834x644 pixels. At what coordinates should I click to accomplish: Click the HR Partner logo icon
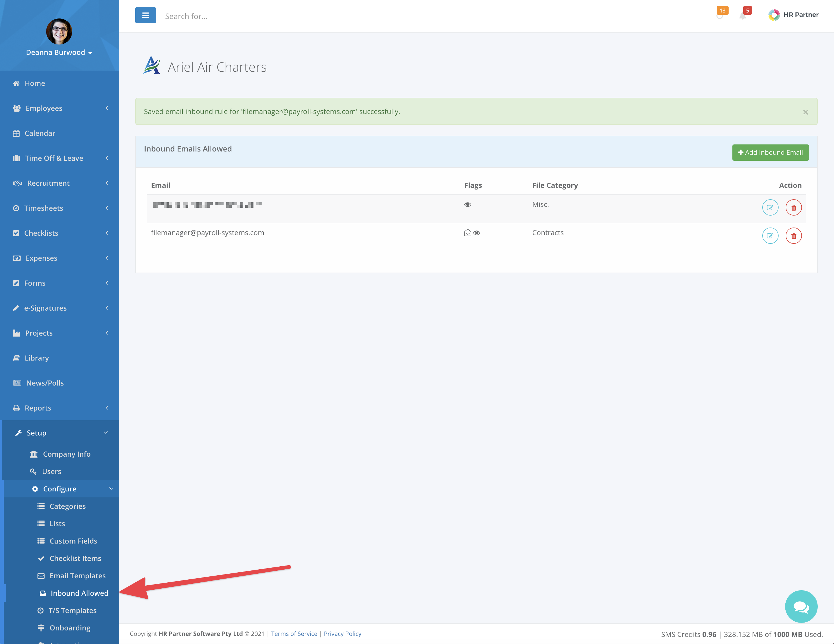[x=774, y=15]
